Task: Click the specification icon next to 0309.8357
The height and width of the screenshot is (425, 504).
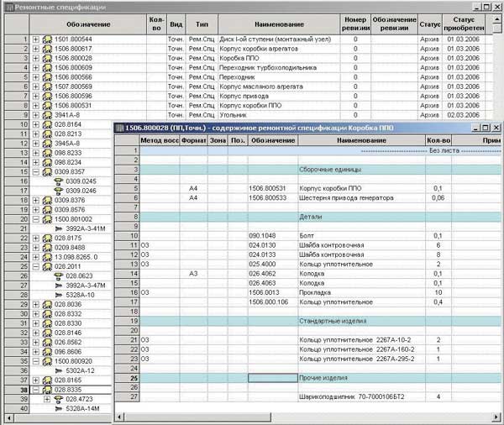Action: click(47, 172)
